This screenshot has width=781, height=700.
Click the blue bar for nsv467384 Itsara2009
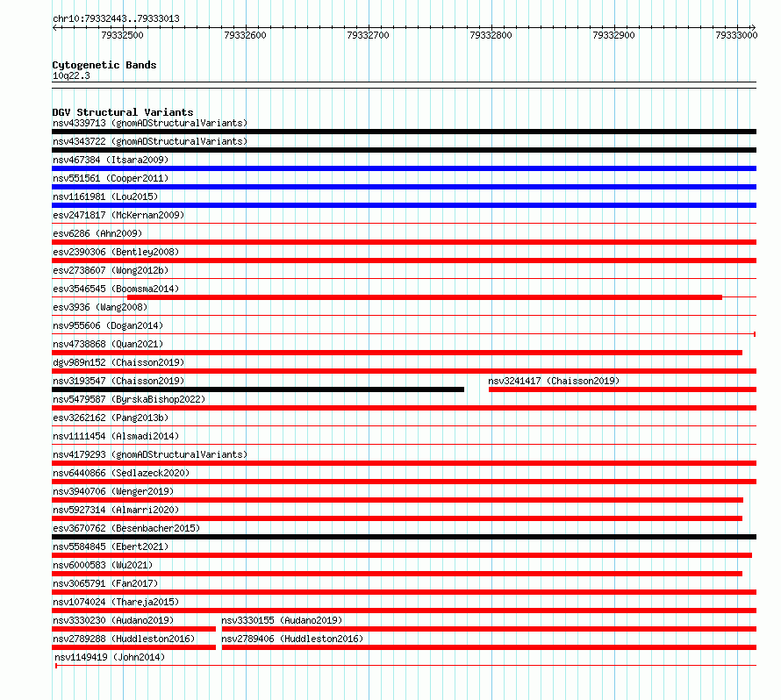(x=404, y=168)
